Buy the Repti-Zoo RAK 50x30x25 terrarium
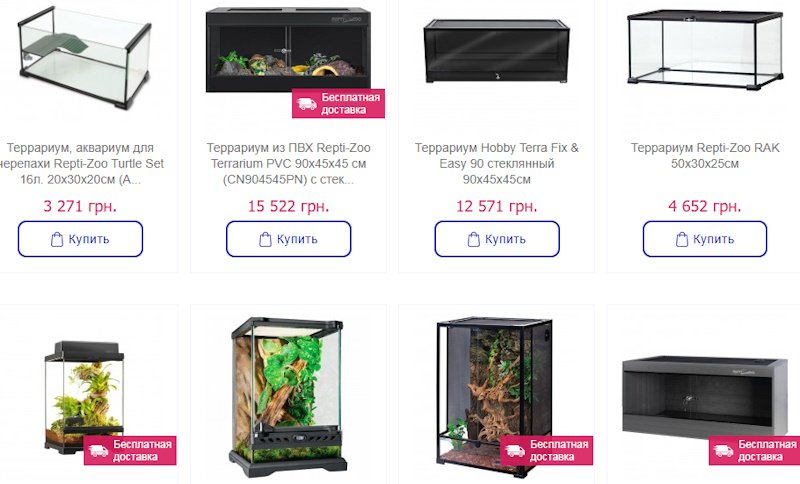Image resolution: width=800 pixels, height=484 pixels. pos(705,239)
